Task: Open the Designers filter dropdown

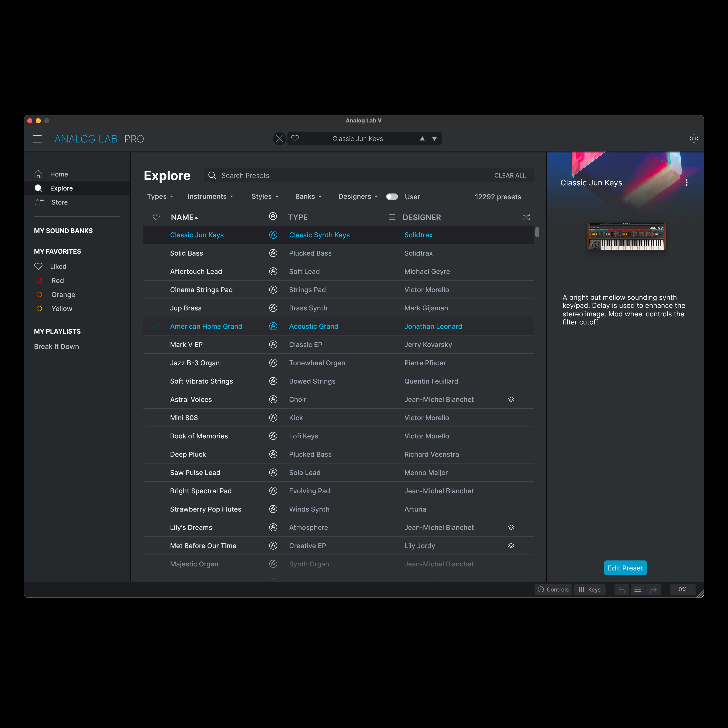Action: pyautogui.click(x=358, y=197)
